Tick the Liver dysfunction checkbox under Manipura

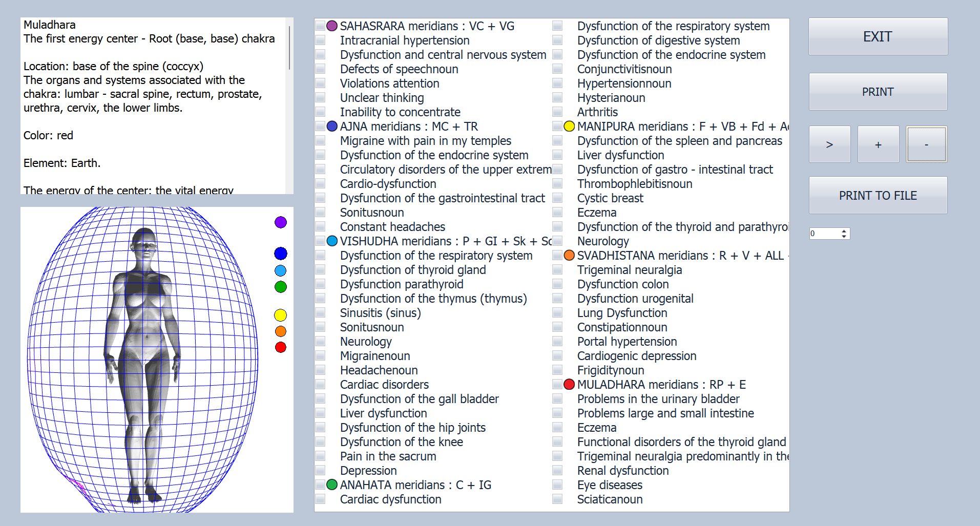[558, 155]
